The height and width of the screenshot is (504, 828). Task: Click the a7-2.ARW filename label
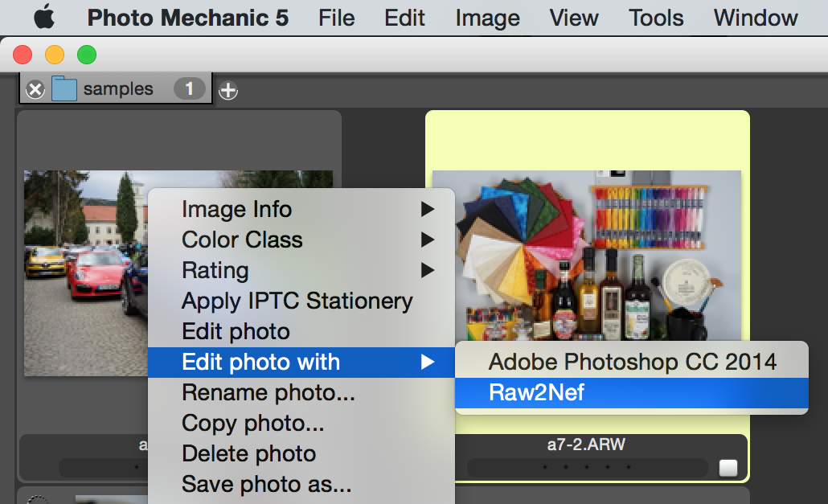(586, 445)
